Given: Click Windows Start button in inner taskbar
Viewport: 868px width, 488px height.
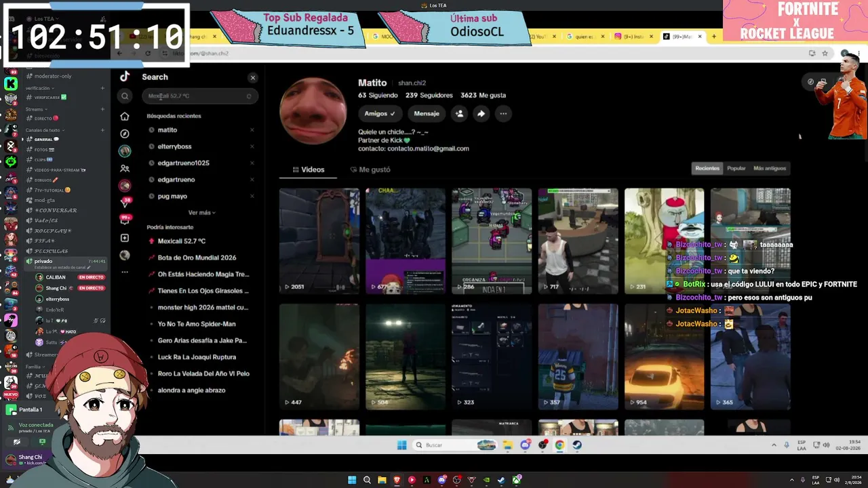Looking at the screenshot, I should tap(401, 445).
